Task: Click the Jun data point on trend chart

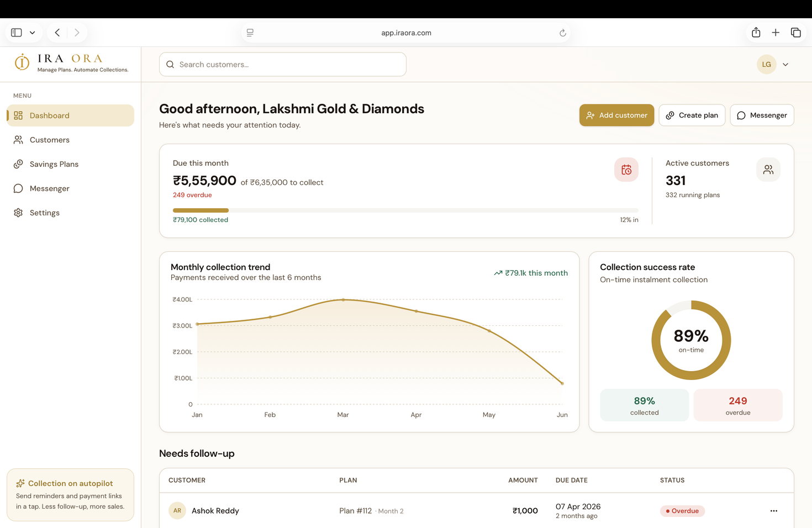Action: (x=562, y=383)
